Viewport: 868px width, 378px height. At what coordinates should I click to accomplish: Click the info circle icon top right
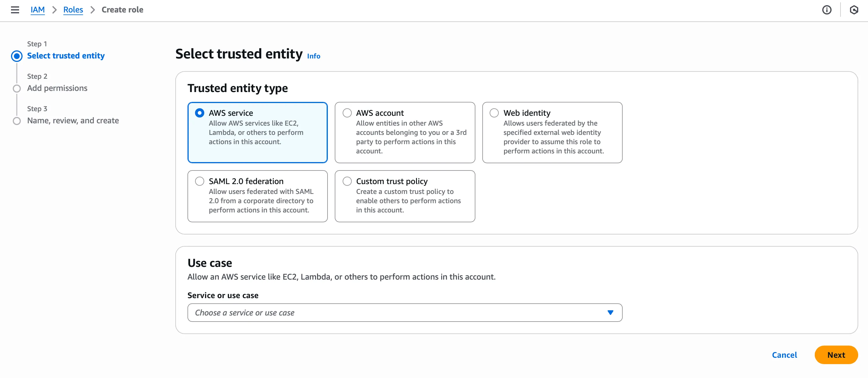(827, 10)
